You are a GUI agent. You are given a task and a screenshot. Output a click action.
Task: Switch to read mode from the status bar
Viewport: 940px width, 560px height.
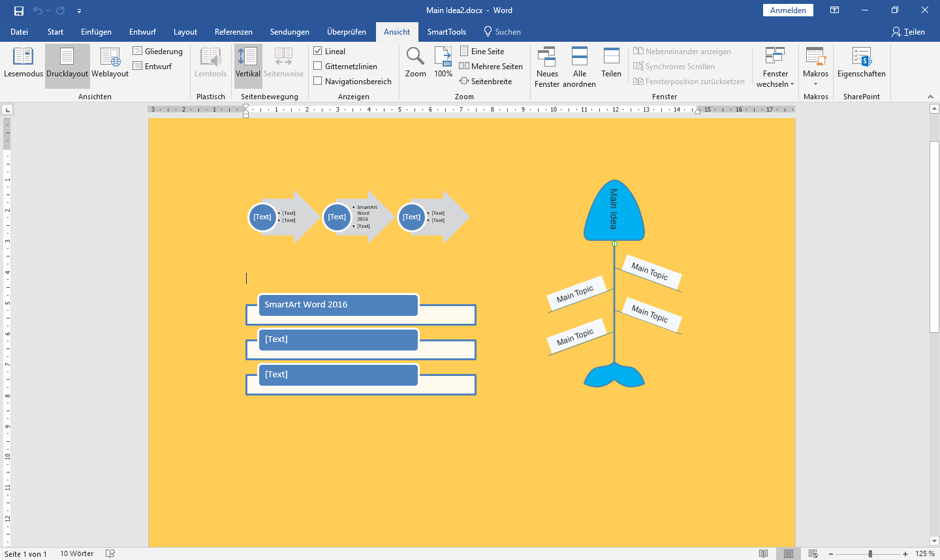pos(763,554)
